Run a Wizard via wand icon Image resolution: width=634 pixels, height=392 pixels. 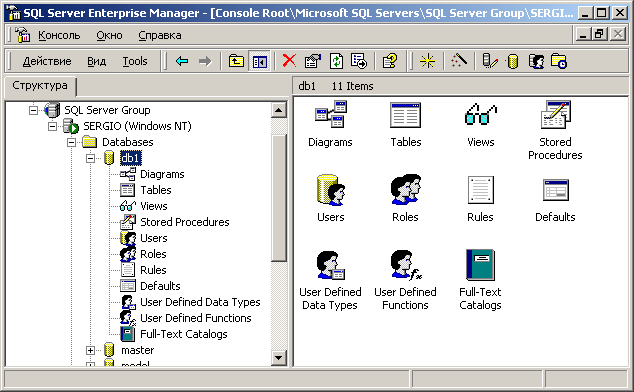click(x=459, y=61)
